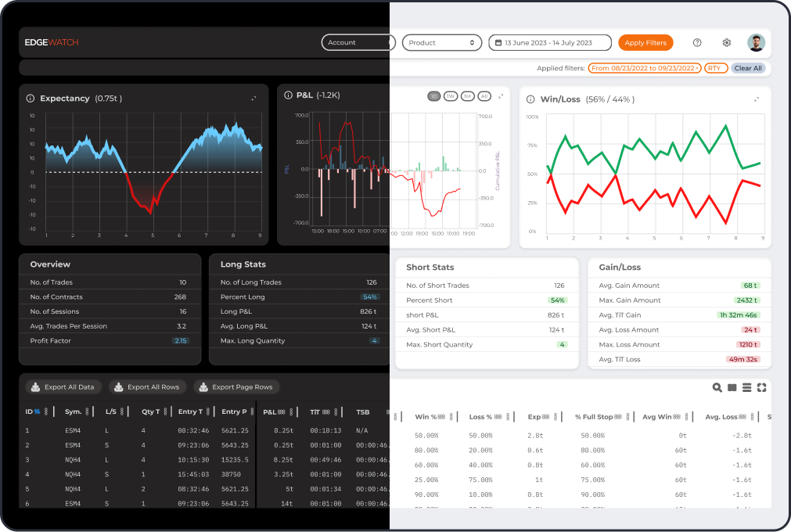Screen dimensions: 791x532
Task: Select the 1D range on P&L chart
Action: coord(433,96)
